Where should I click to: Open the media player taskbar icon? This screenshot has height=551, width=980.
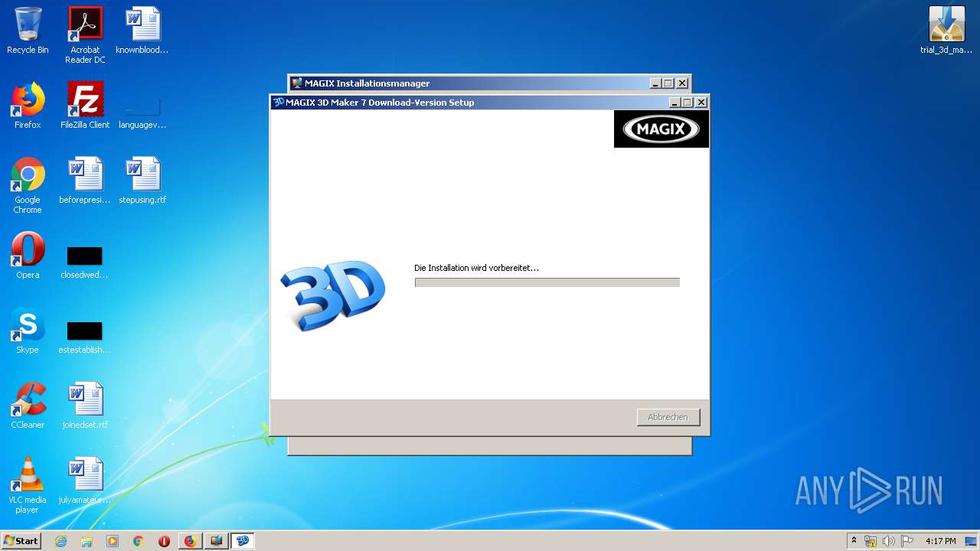click(113, 541)
